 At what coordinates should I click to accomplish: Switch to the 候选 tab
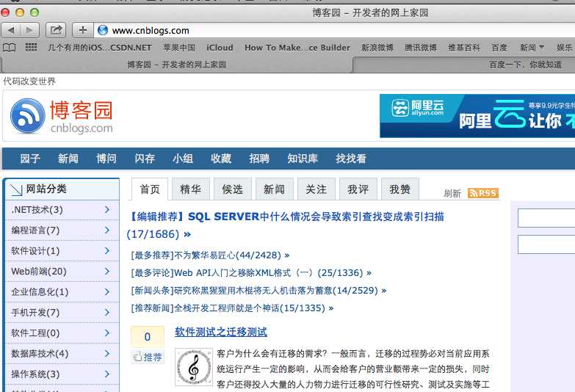(233, 189)
